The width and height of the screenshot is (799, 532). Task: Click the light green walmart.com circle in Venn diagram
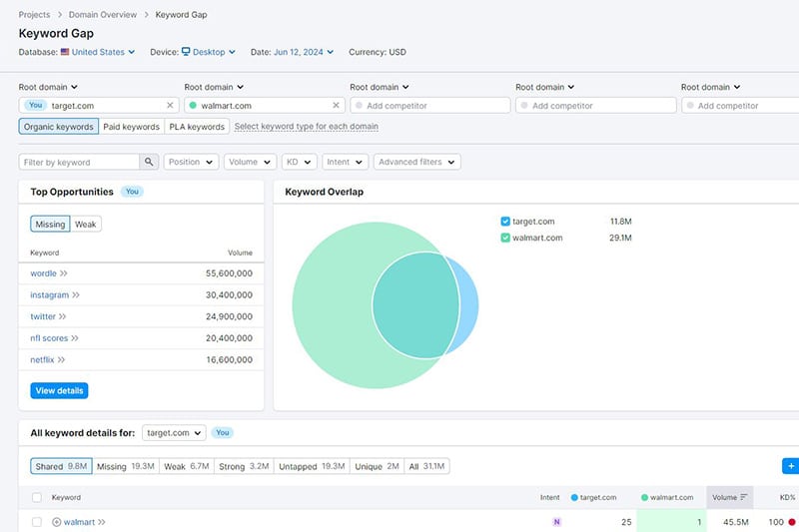[x=332, y=305]
